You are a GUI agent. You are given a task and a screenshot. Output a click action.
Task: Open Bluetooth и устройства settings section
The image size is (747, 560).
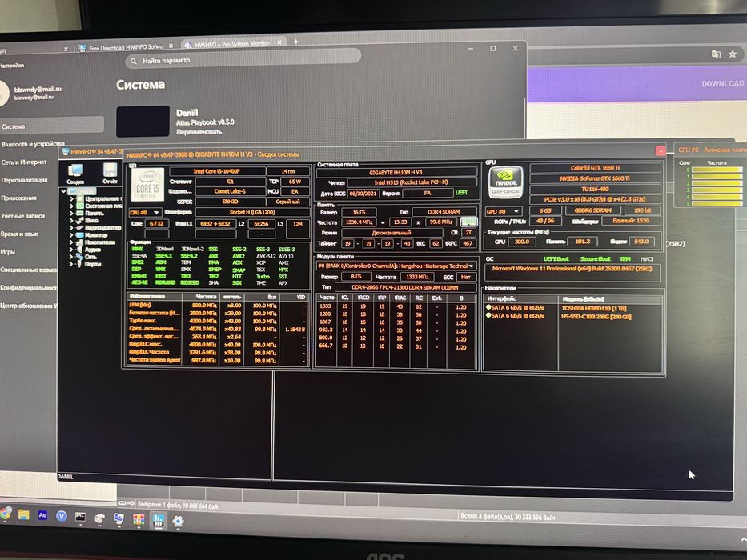click(32, 144)
